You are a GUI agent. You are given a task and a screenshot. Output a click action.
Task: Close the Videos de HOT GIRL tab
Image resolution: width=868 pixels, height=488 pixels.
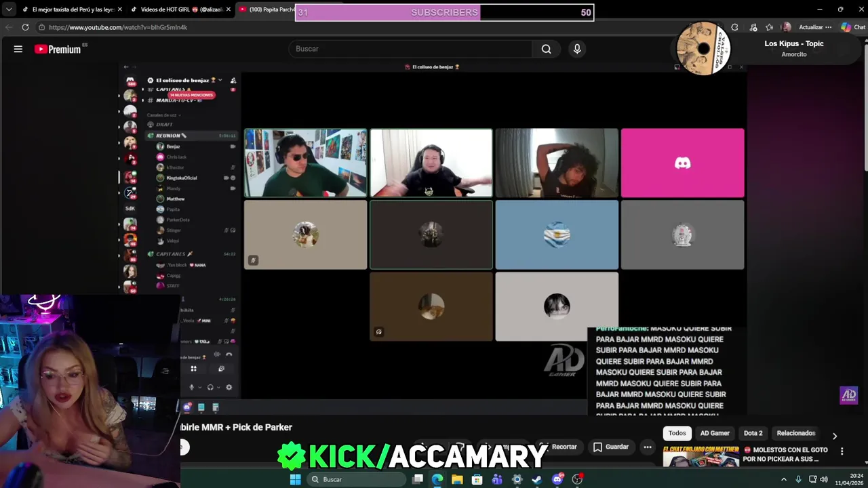click(x=229, y=9)
